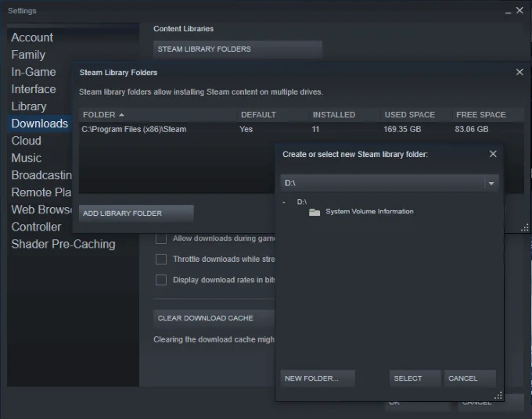The width and height of the screenshot is (532, 419).
Task: Click the folder picker resize grip
Action: click(498, 396)
